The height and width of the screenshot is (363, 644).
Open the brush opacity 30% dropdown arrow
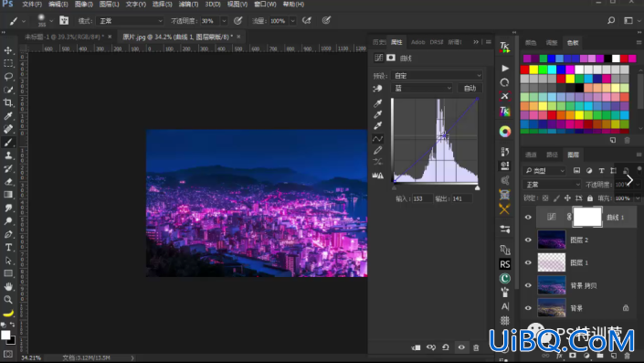[224, 21]
